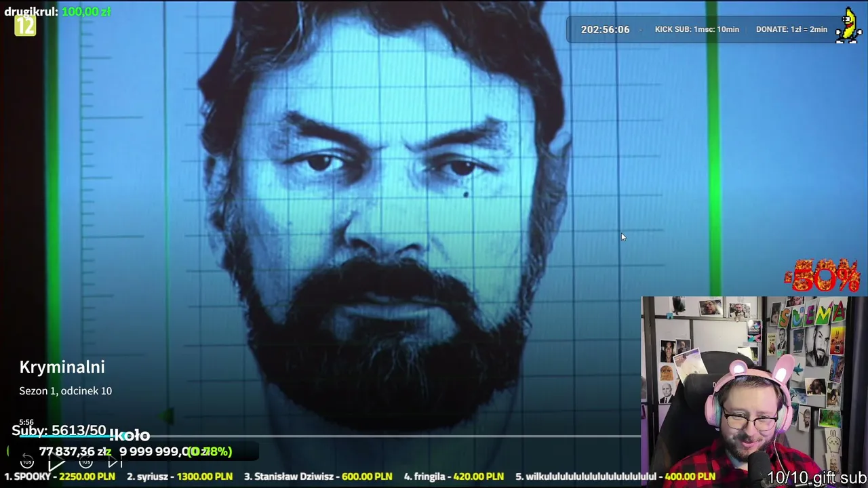Click the "(0.78%)" goal percentage
Image resolution: width=868 pixels, height=488 pixels.
[x=210, y=451]
